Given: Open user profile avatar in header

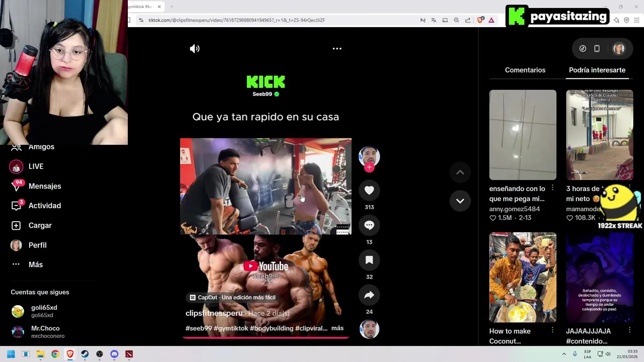Looking at the screenshot, I should pos(619,49).
